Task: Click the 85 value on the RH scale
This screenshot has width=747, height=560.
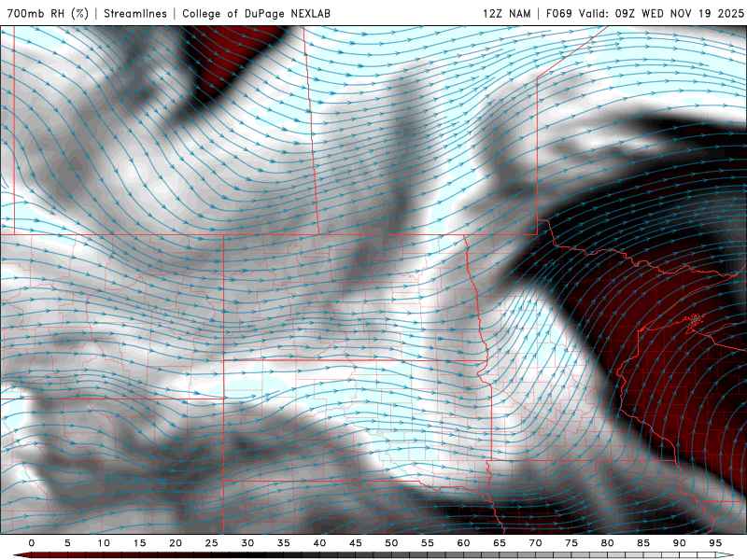Action: (643, 543)
